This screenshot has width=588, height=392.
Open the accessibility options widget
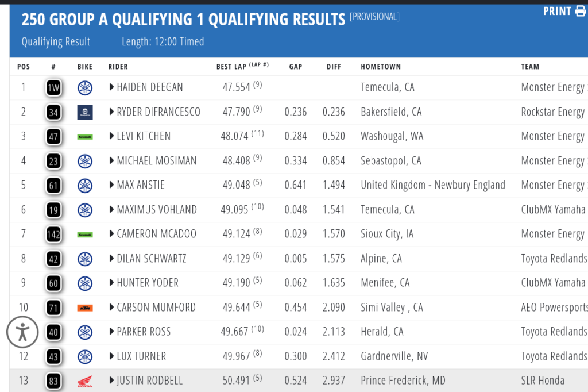coord(22,332)
